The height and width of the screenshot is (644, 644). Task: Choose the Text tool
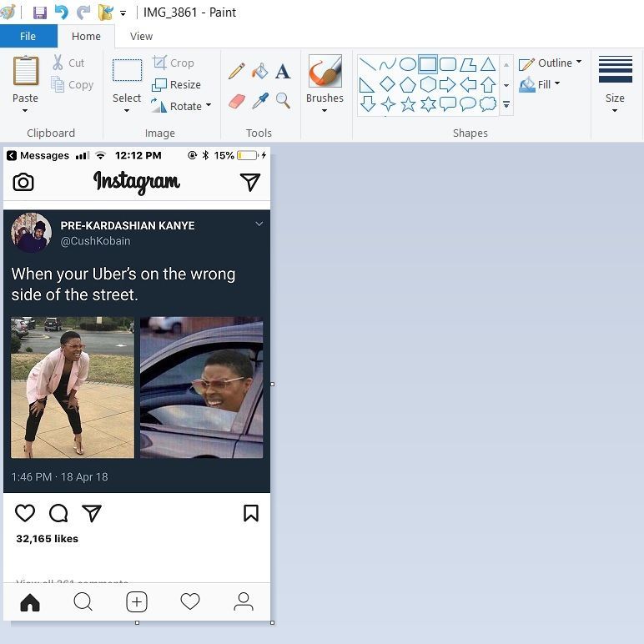click(283, 72)
